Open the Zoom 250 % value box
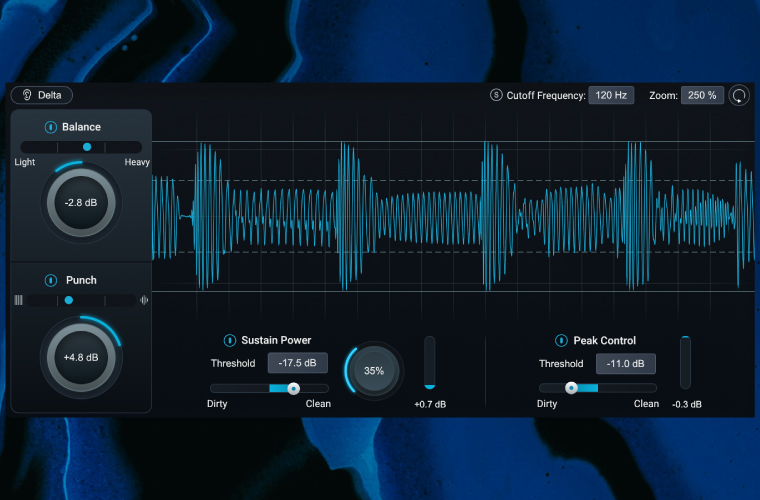The width and height of the screenshot is (760, 500). (x=701, y=95)
